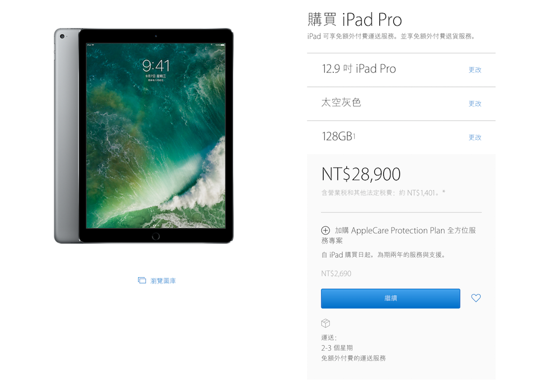Image resolution: width=557 pixels, height=392 pixels.
Task: Open the 瀏覽圖庫 gallery link
Action: [163, 281]
